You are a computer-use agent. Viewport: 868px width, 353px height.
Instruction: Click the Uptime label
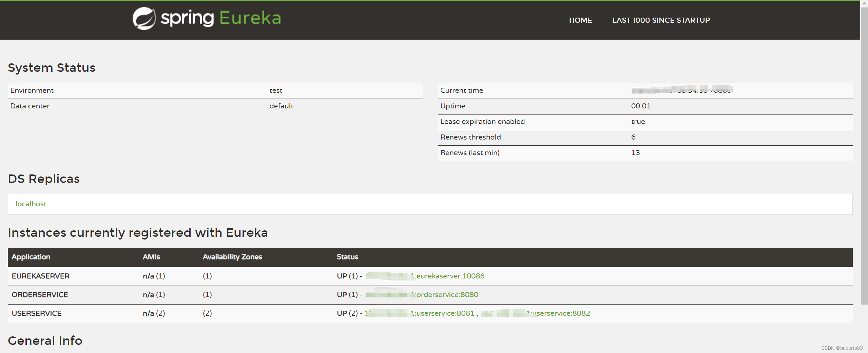[x=452, y=106]
